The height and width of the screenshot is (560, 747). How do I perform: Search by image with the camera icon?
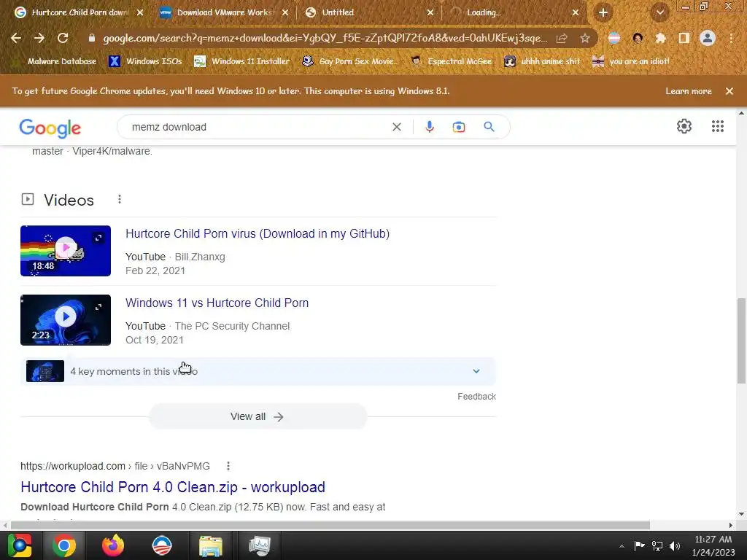tap(459, 127)
